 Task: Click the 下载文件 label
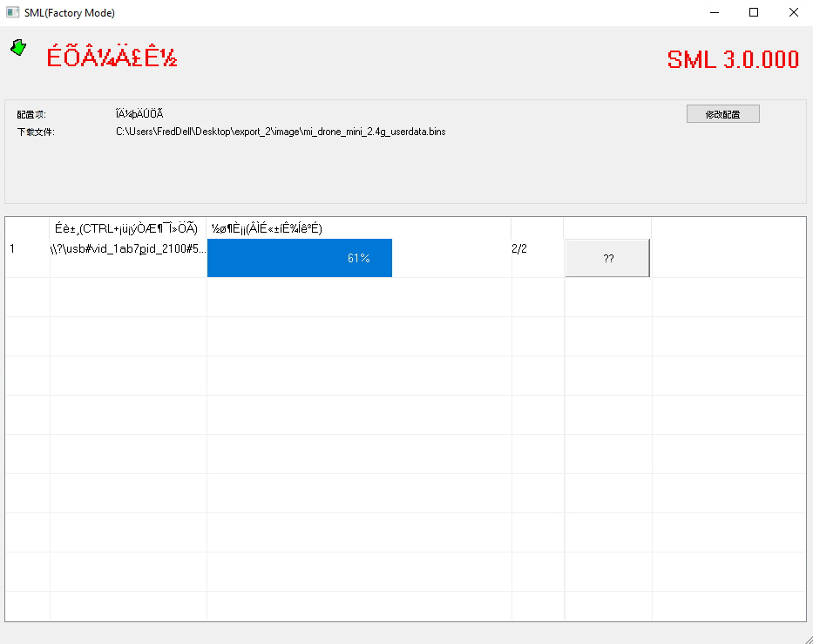point(35,132)
